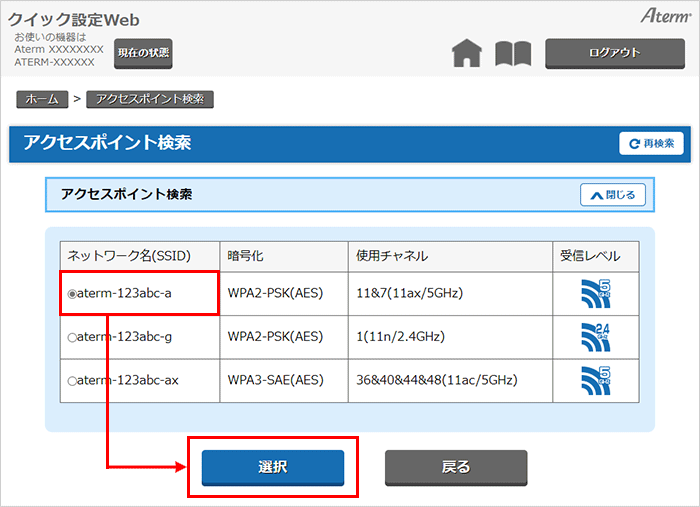Image resolution: width=700 pixels, height=507 pixels.
Task: Select aterm-123abc-ax radio button
Action: point(71,381)
